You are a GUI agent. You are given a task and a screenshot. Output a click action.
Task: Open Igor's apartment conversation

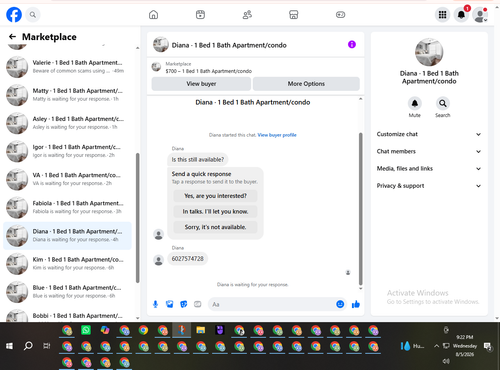pyautogui.click(x=67, y=151)
